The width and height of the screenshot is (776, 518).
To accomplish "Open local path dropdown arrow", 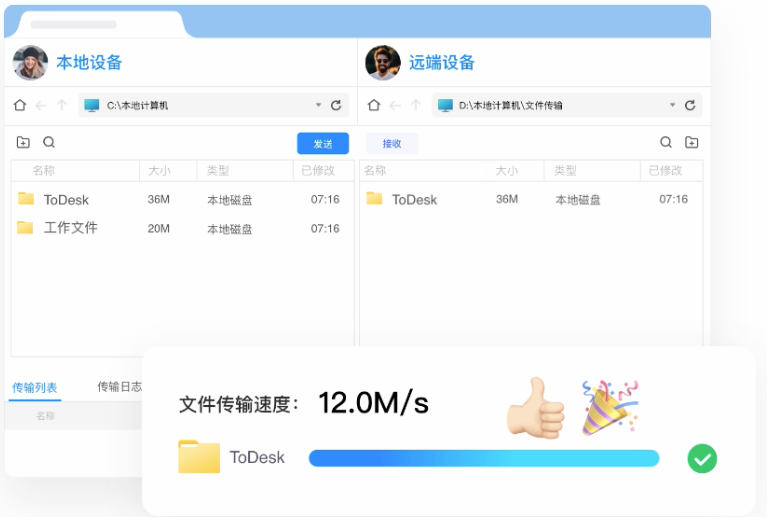I will [x=318, y=105].
